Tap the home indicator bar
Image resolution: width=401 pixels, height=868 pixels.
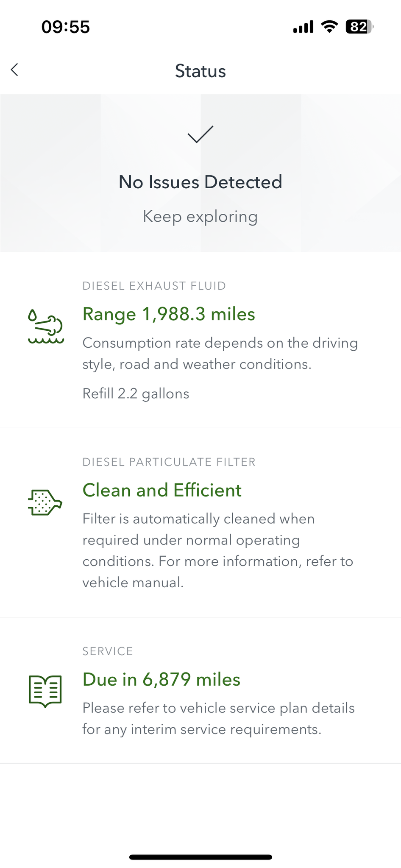click(x=200, y=857)
